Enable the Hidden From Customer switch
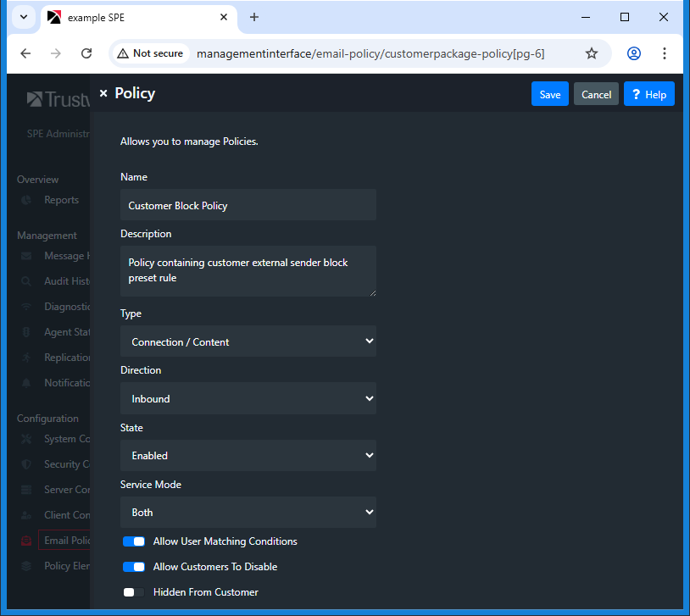690x616 pixels. point(134,592)
